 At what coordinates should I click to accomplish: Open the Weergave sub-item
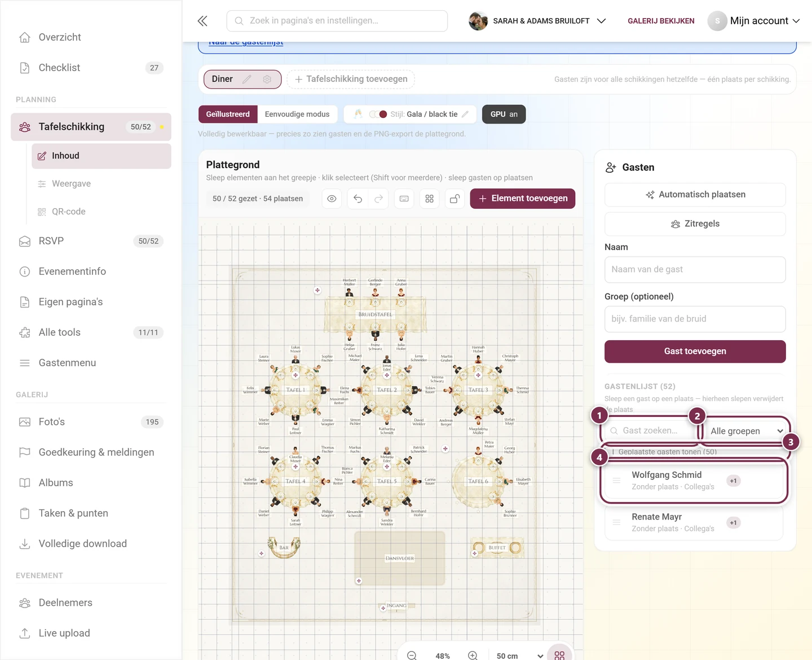(x=101, y=184)
